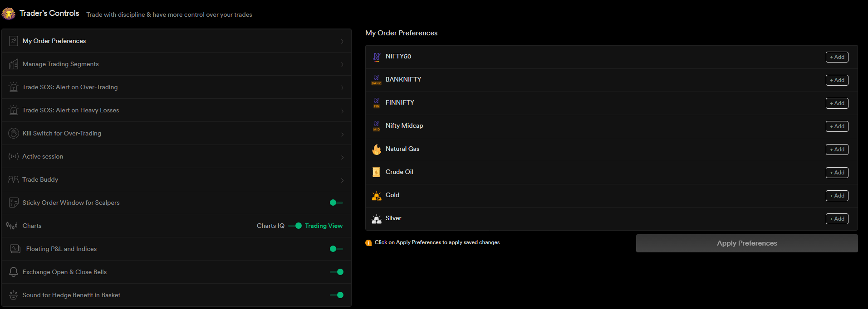The image size is (868, 309).
Task: Click the lion logo beside Trader's Controls
Action: pos(8,14)
